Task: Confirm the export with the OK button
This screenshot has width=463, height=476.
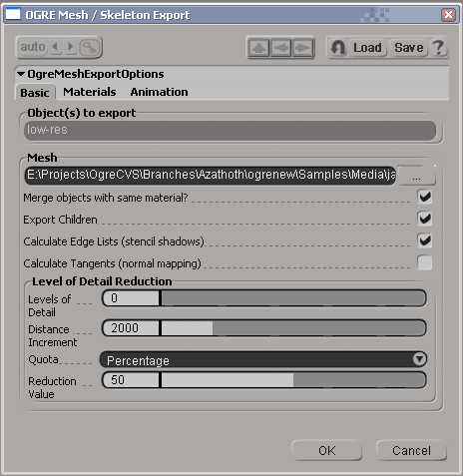Action: (x=326, y=451)
